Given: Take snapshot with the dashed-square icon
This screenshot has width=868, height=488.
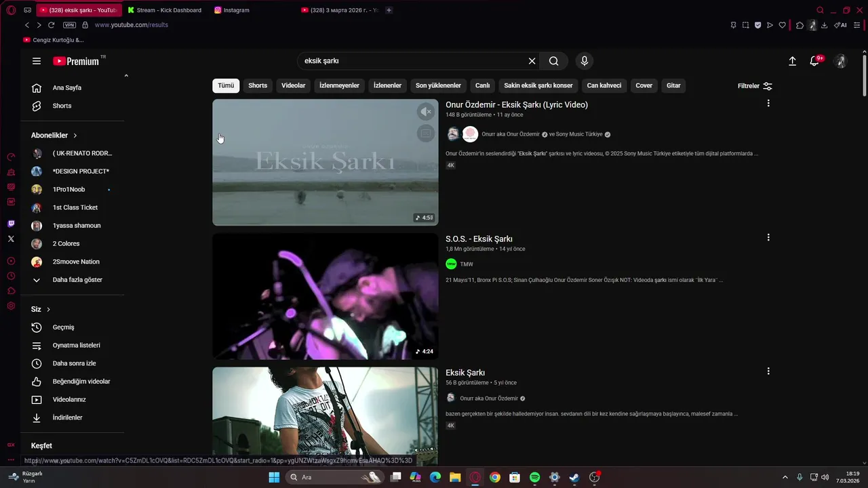Looking at the screenshot, I should (745, 25).
